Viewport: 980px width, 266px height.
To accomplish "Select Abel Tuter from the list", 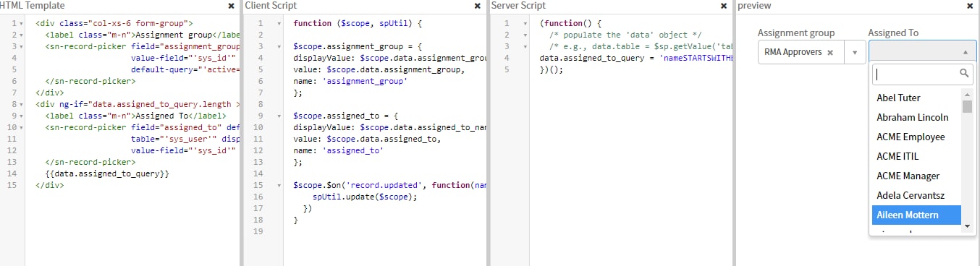I will pyautogui.click(x=916, y=98).
